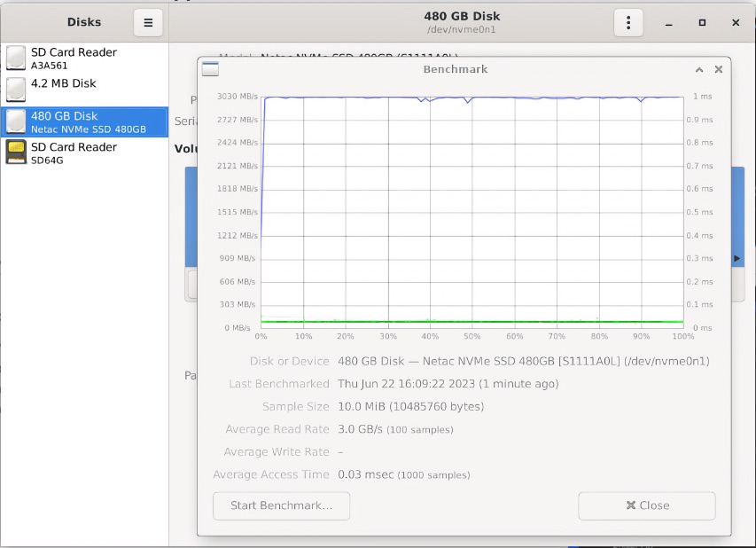Select the 4.2 MB Disk entry

[x=84, y=90]
